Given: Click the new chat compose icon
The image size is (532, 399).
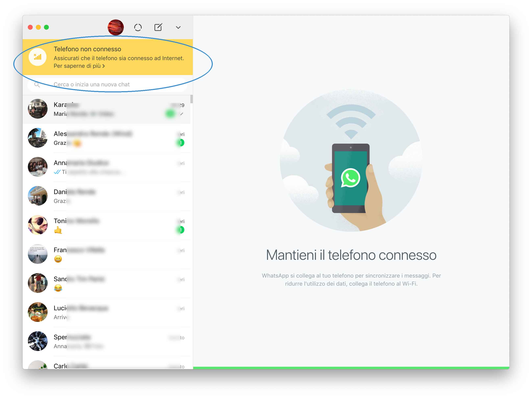Looking at the screenshot, I should click(158, 27).
